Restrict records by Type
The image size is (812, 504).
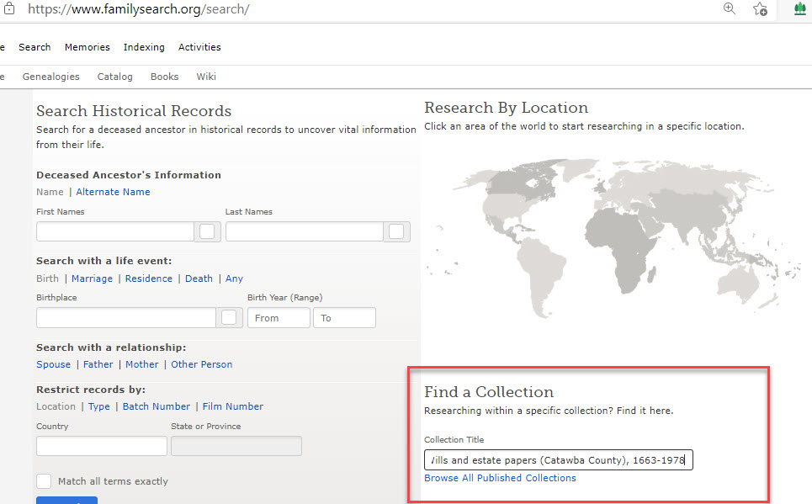coord(99,406)
